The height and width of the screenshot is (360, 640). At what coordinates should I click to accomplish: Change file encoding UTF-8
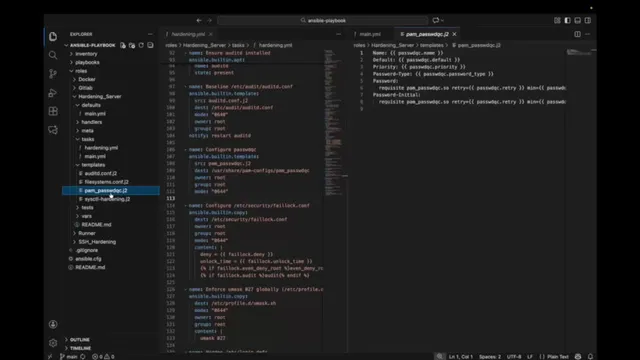513,357
